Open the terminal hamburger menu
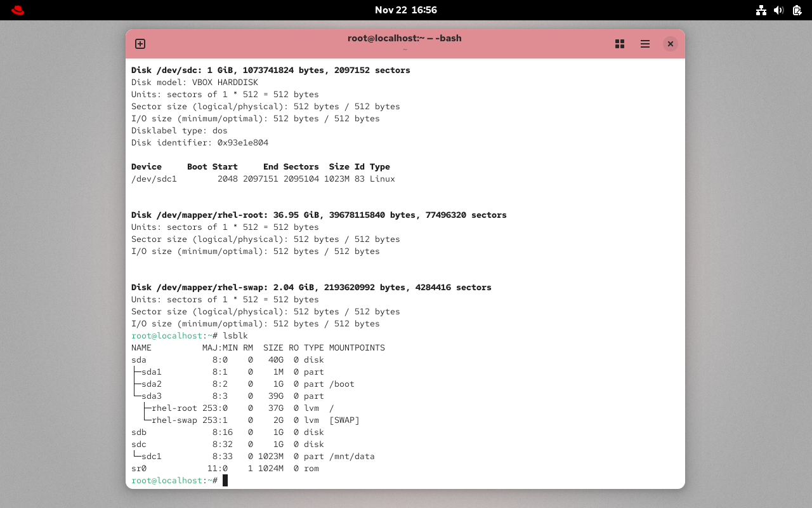This screenshot has width=812, height=508. click(x=645, y=44)
